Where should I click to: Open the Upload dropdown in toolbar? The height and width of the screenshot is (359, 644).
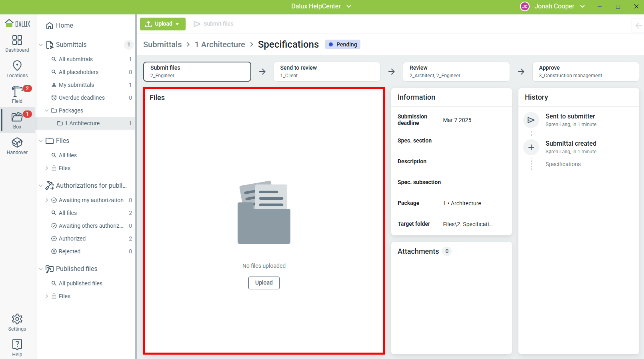tap(162, 24)
